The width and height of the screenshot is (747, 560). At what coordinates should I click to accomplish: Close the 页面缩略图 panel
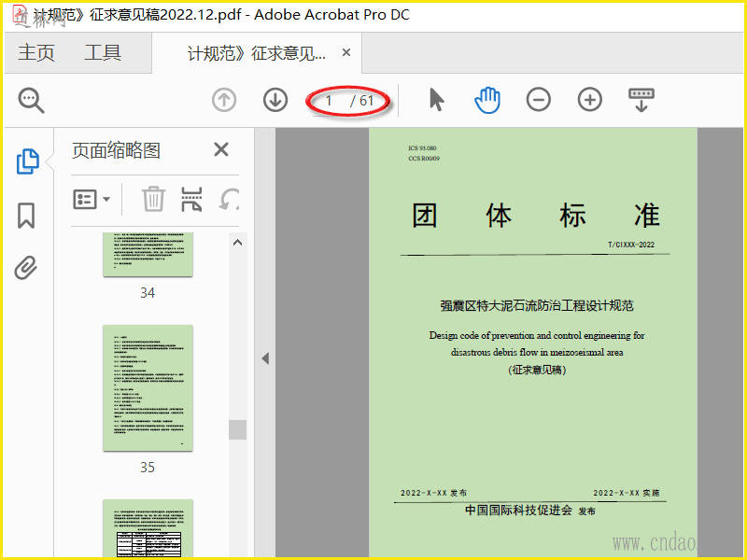click(221, 149)
